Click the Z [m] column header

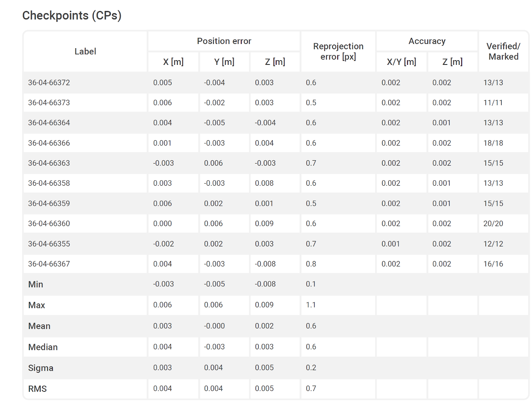click(x=274, y=62)
